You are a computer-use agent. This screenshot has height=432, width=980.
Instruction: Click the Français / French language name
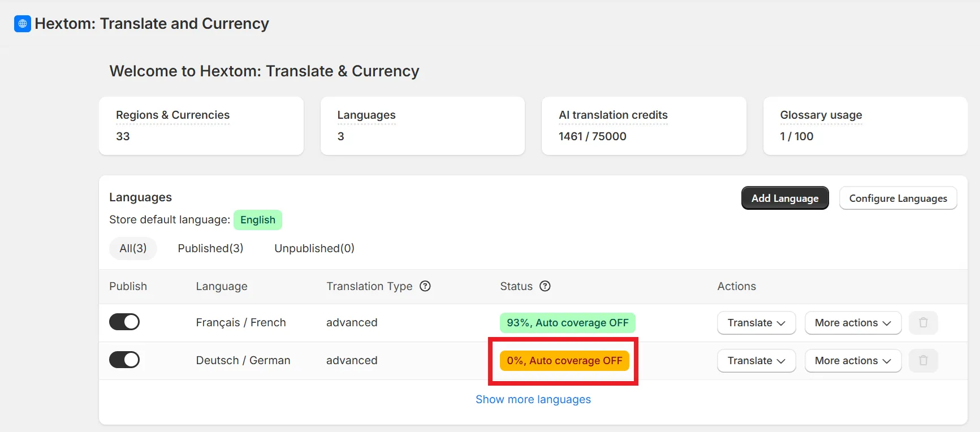[241, 322]
